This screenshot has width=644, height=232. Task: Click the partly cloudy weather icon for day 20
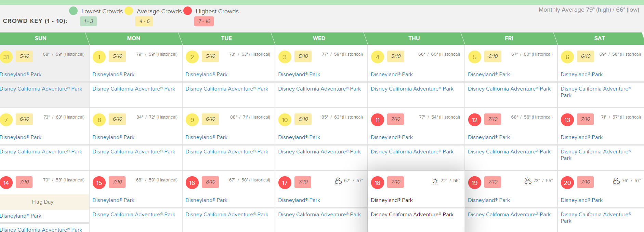click(x=616, y=181)
